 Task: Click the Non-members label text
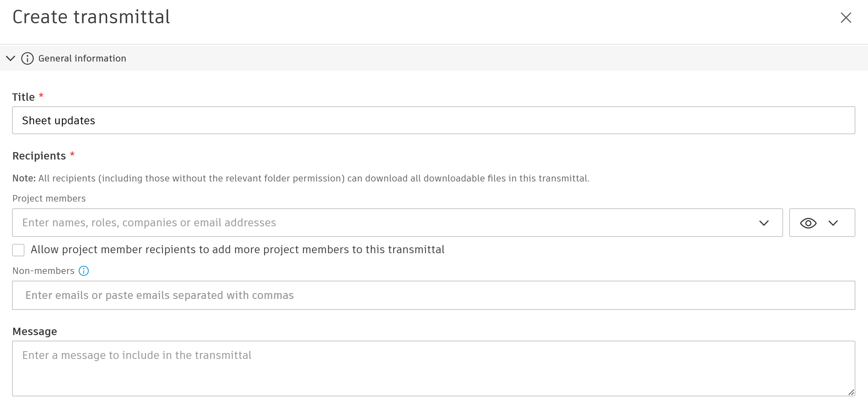pos(43,271)
